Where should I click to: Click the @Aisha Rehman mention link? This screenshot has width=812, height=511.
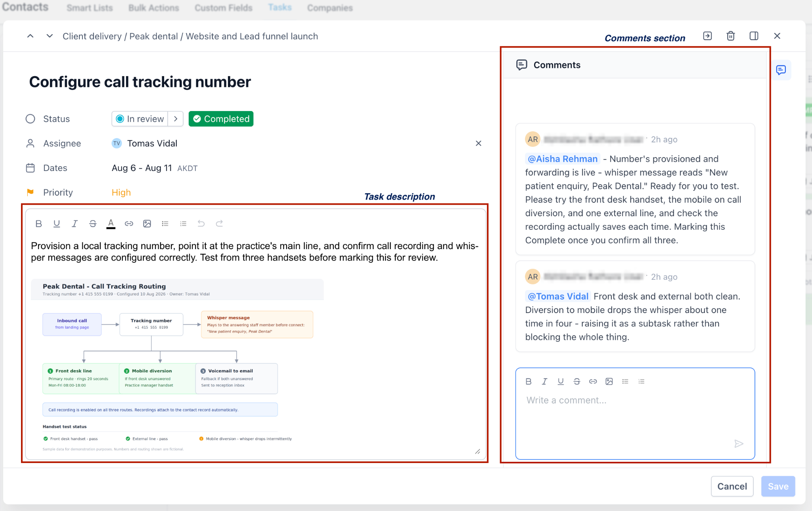(563, 159)
